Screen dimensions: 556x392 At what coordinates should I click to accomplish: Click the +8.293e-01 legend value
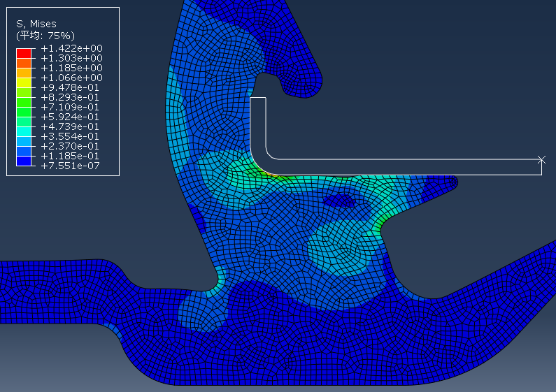pyautogui.click(x=71, y=97)
